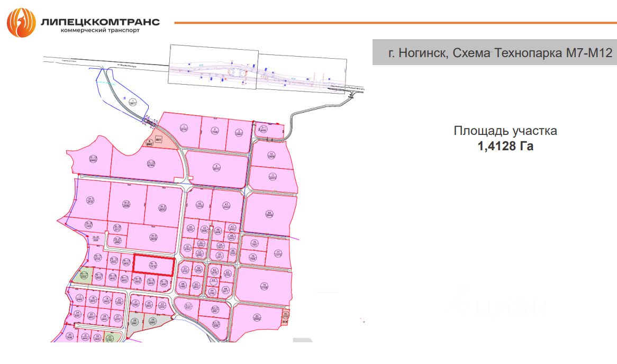Click plot number 65 circle marker
Viewport: 617px width, 364px height.
coord(227,272)
